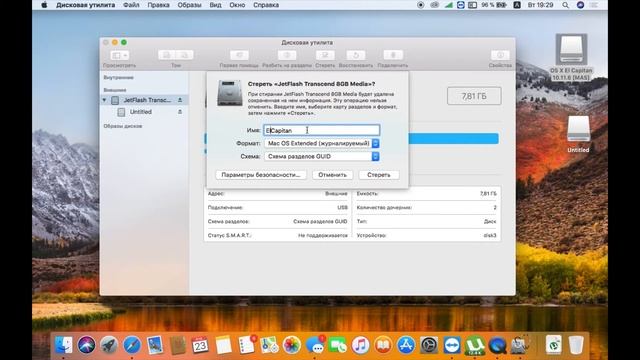Open the Apple menu
The width and height of the screenshot is (640, 360).
pos(44,5)
